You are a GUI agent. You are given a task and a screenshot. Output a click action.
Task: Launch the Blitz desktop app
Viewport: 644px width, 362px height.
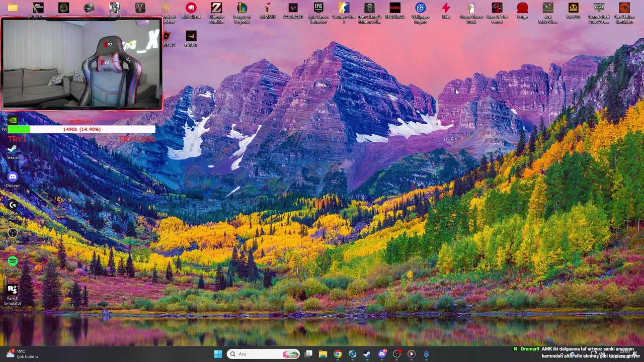(x=446, y=11)
